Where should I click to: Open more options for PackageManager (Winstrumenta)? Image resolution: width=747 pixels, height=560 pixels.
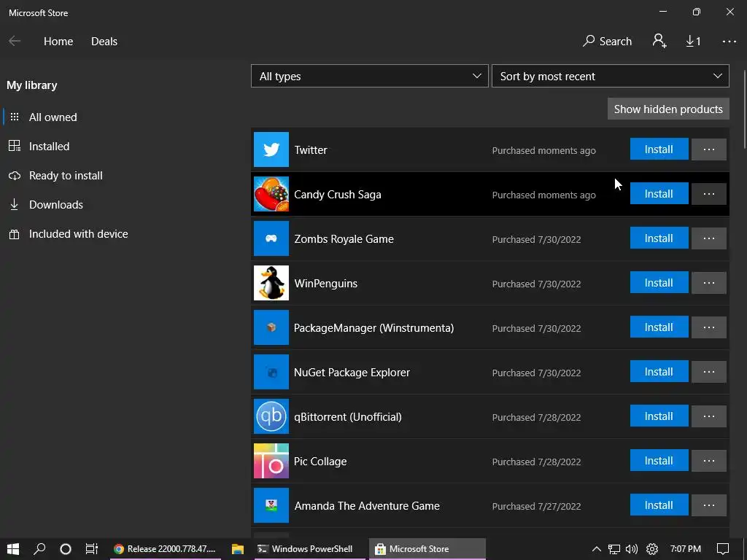(x=709, y=327)
